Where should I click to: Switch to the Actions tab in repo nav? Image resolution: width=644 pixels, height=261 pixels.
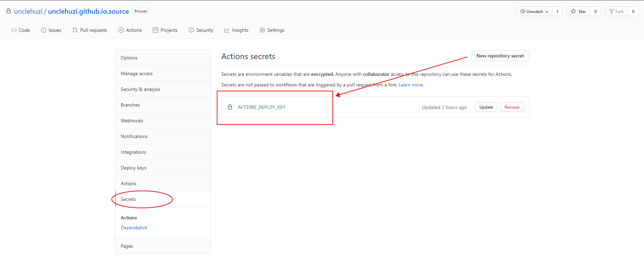pyautogui.click(x=130, y=30)
